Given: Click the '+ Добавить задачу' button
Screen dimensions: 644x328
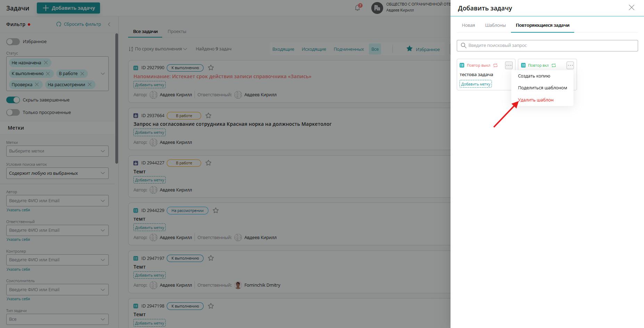Looking at the screenshot, I should [68, 8].
